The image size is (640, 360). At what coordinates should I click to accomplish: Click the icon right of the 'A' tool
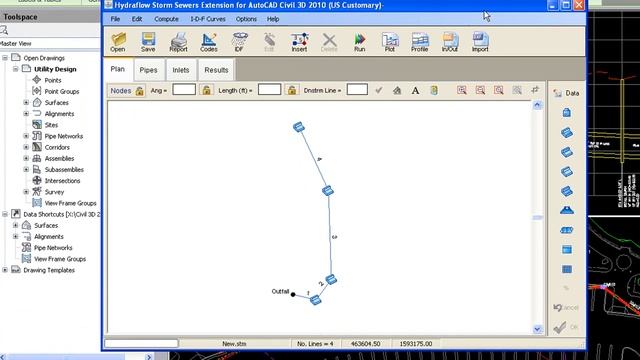pyautogui.click(x=434, y=90)
